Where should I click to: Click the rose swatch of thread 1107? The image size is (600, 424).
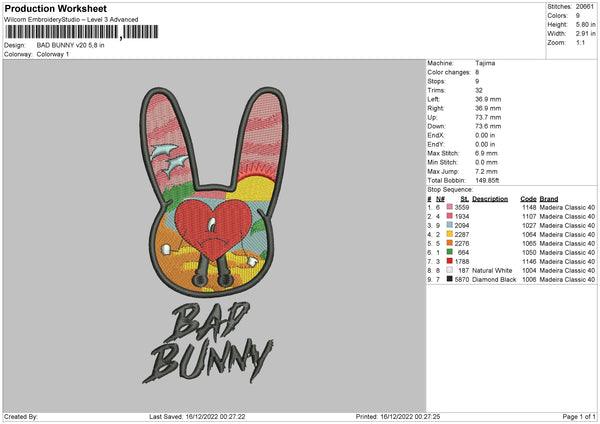449,216
